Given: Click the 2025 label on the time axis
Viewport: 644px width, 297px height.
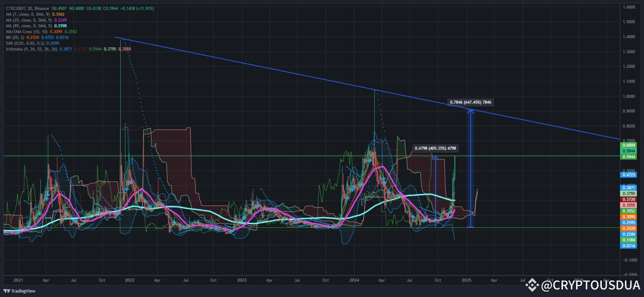Looking at the screenshot, I should (x=466, y=280).
